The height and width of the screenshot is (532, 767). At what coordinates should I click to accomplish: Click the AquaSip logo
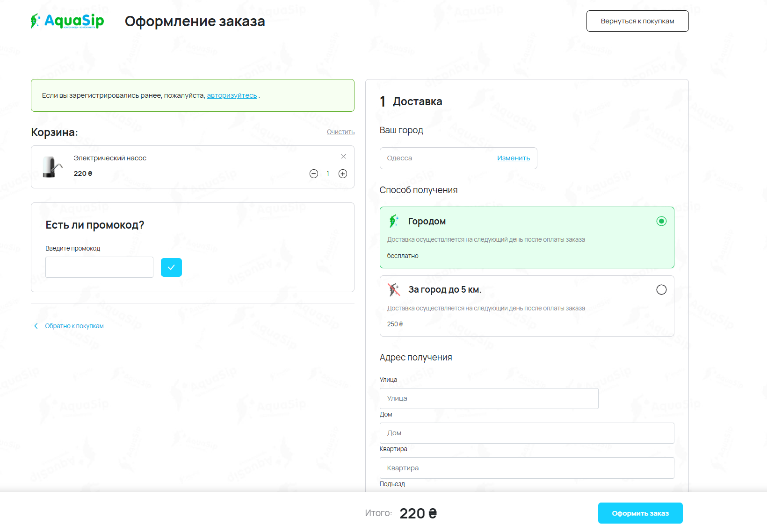[67, 21]
